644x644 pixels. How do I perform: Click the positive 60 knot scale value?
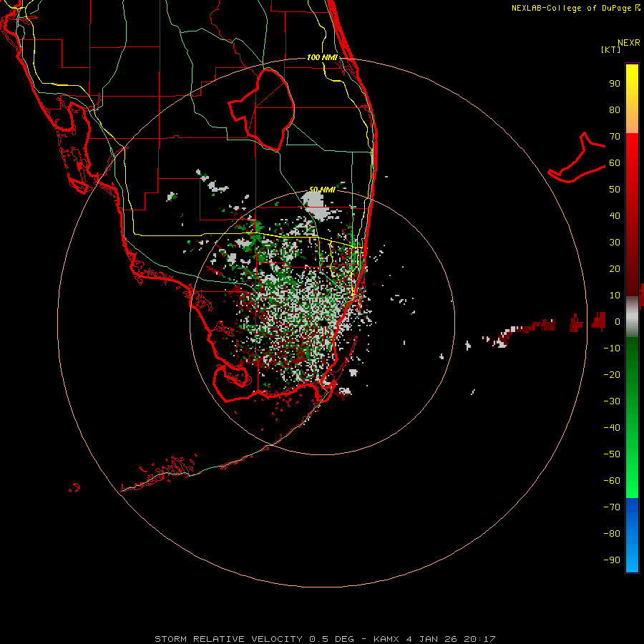[615, 163]
